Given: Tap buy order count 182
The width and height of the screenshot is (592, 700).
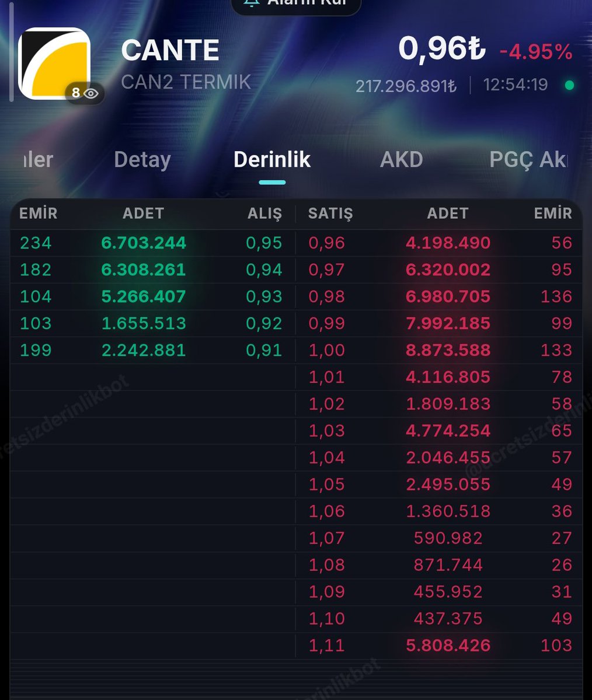Looking at the screenshot, I should 36,269.
